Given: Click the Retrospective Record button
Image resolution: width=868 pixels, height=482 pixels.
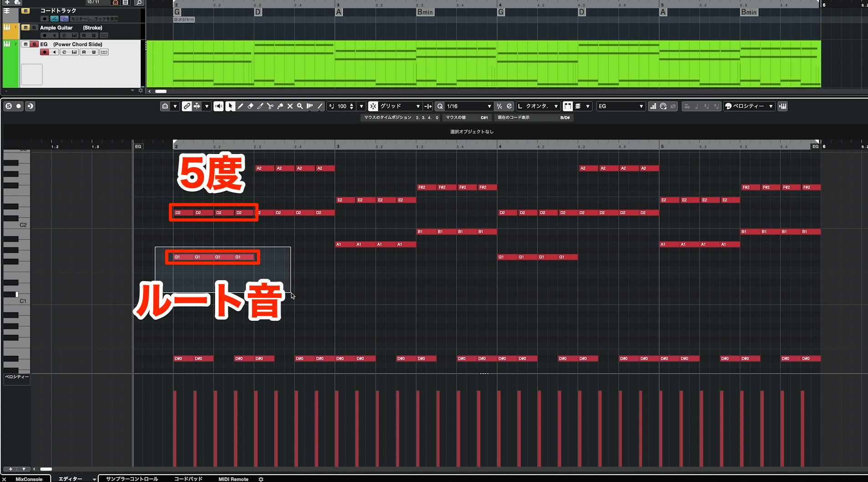Looking at the screenshot, I should pyautogui.click(x=30, y=106).
